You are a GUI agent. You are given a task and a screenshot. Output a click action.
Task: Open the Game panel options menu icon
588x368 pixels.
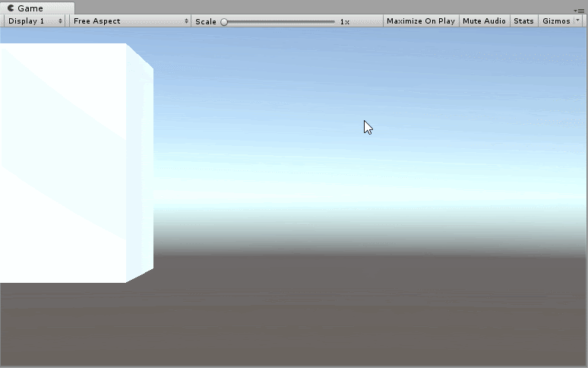pyautogui.click(x=580, y=10)
